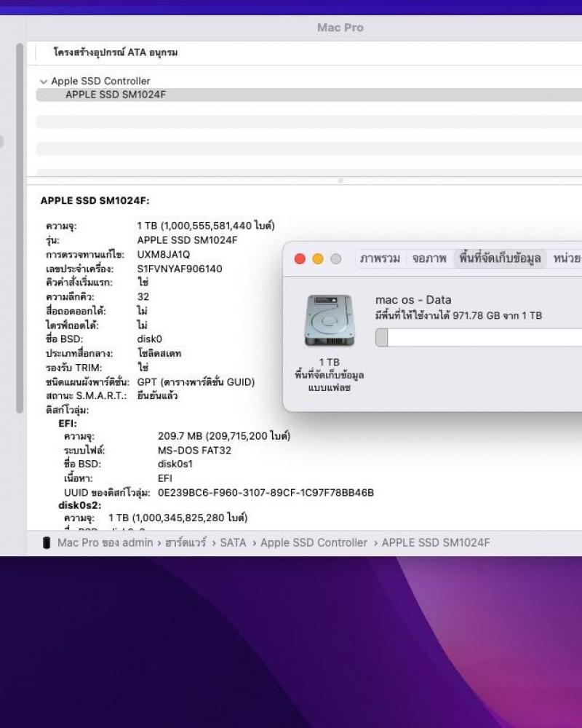Collapse the Apple SSD Controller disclosure chevron
582x728 pixels.
tap(44, 82)
